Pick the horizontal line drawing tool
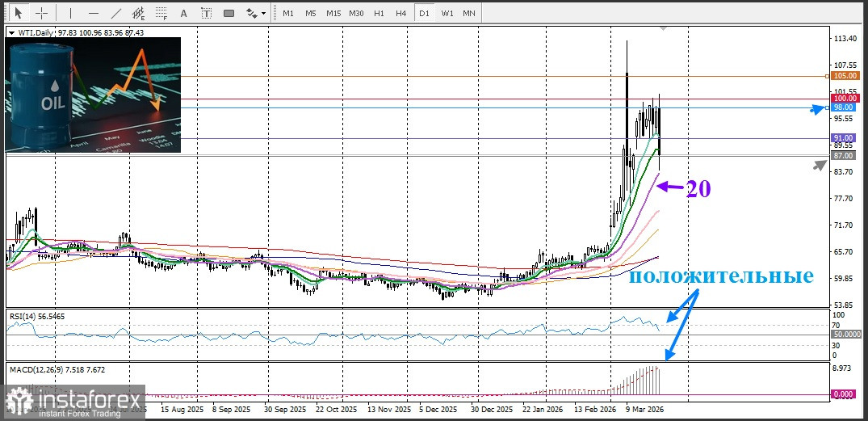This screenshot has width=868, height=421. point(94,13)
